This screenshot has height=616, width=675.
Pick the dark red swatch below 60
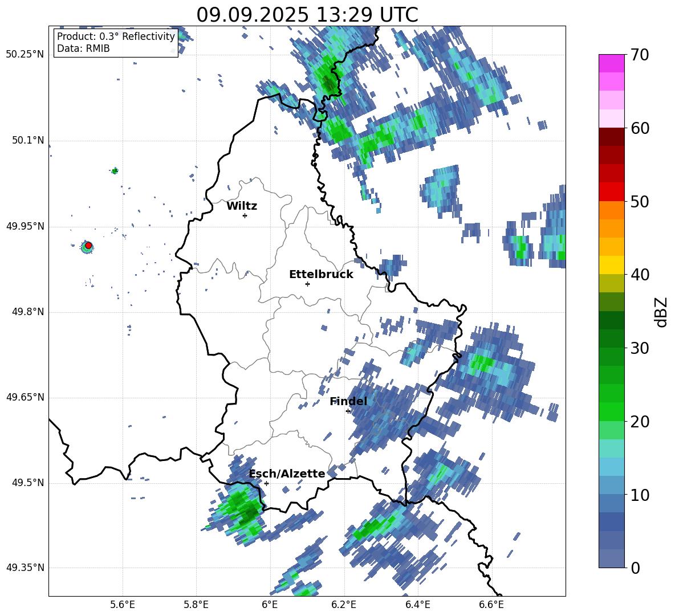click(x=612, y=137)
